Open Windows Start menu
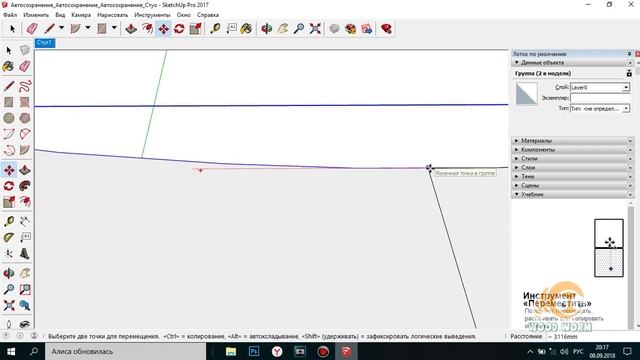Image resolution: width=640 pixels, height=360 pixels. click(x=11, y=351)
